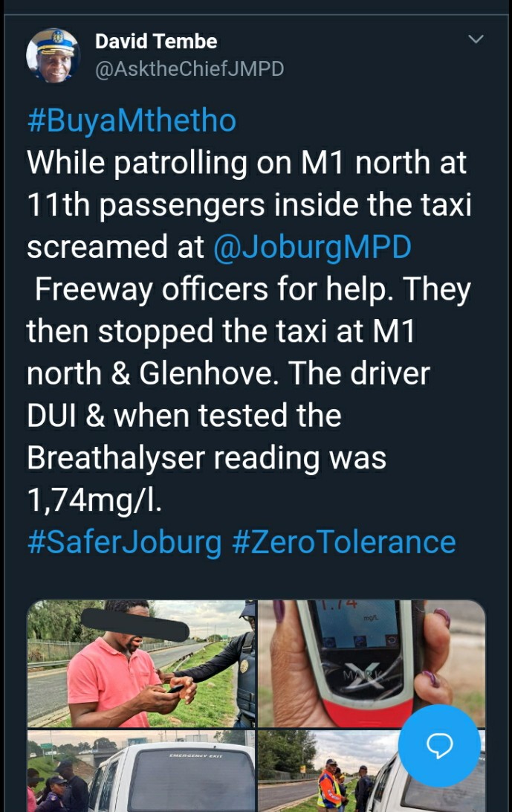Image resolution: width=512 pixels, height=812 pixels.
Task: Tap the Mark X logo on breathalyser
Action: [x=363, y=677]
